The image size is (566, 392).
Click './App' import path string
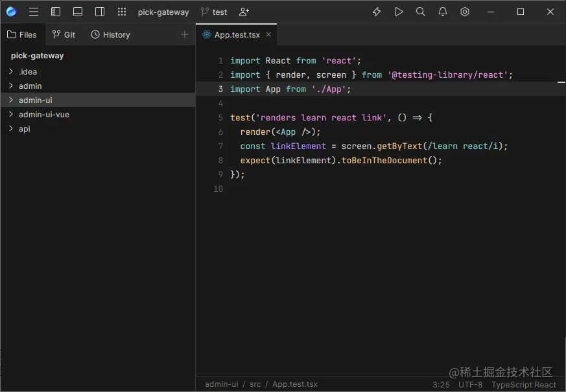click(x=329, y=89)
